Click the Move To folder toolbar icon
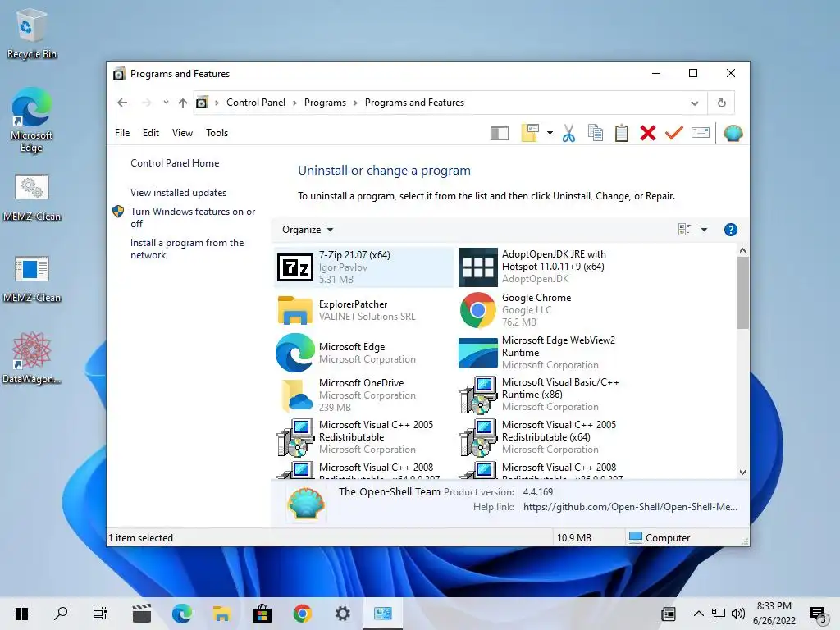 530,133
